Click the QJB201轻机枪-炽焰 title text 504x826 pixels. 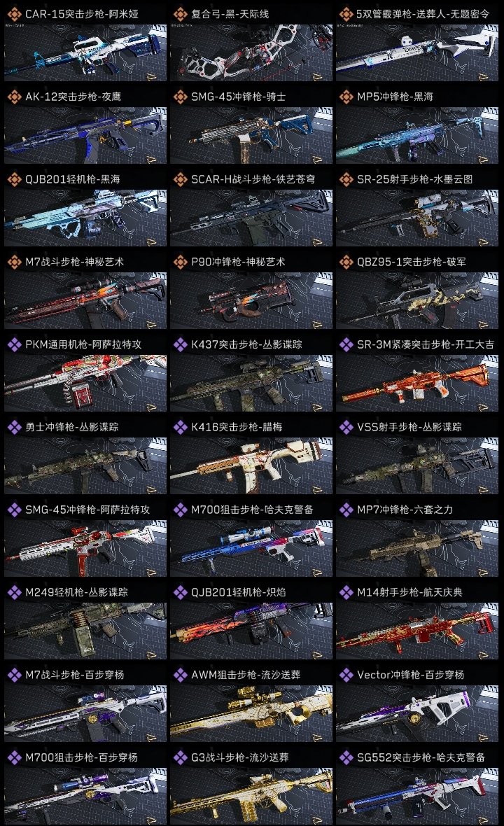click(239, 592)
